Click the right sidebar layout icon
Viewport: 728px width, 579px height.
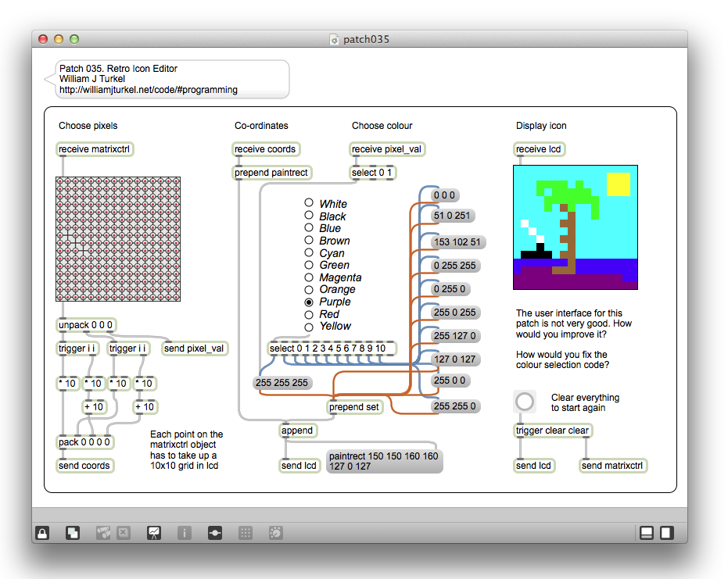(x=667, y=533)
